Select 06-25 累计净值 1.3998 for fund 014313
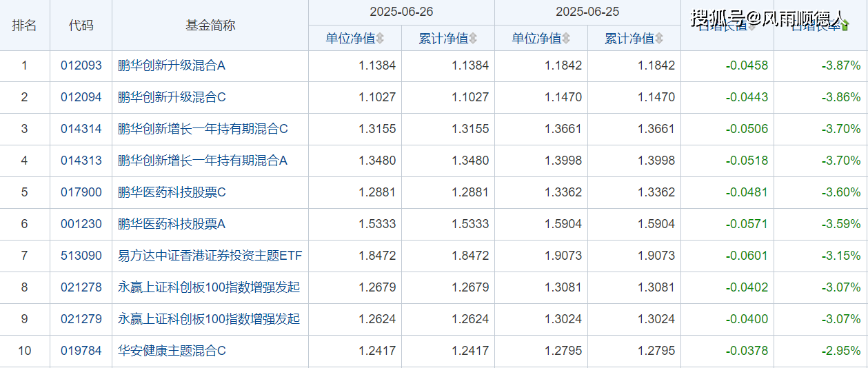The image size is (868, 368). pyautogui.click(x=656, y=161)
